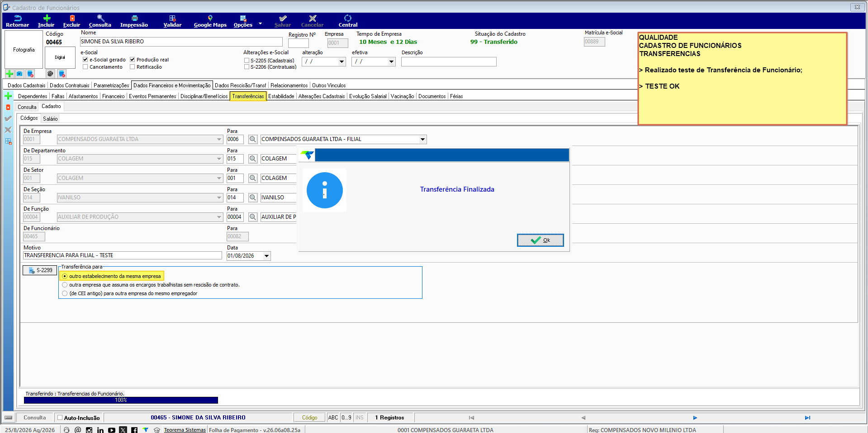Click the Excluir toolbar icon
Image resolution: width=868 pixels, height=433 pixels.
tap(71, 21)
